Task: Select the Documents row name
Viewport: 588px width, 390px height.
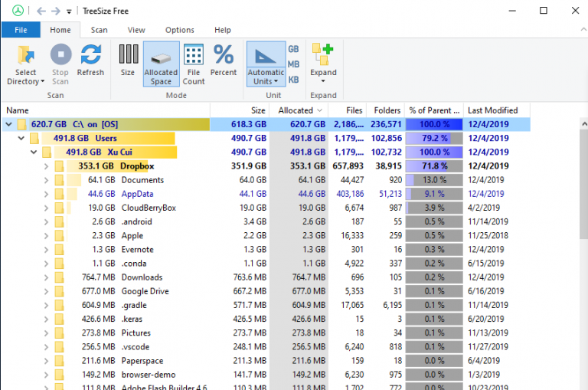Action: (142, 180)
